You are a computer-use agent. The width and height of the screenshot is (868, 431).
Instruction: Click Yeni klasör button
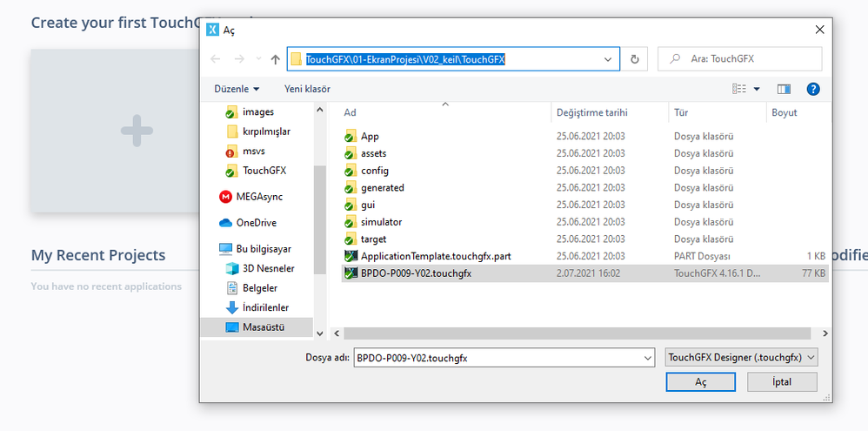coord(307,89)
